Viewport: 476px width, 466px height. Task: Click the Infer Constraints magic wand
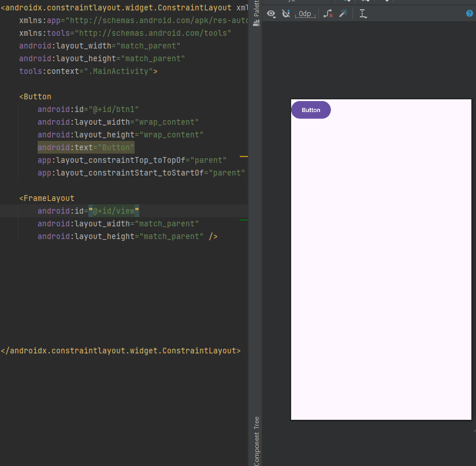pyautogui.click(x=343, y=13)
